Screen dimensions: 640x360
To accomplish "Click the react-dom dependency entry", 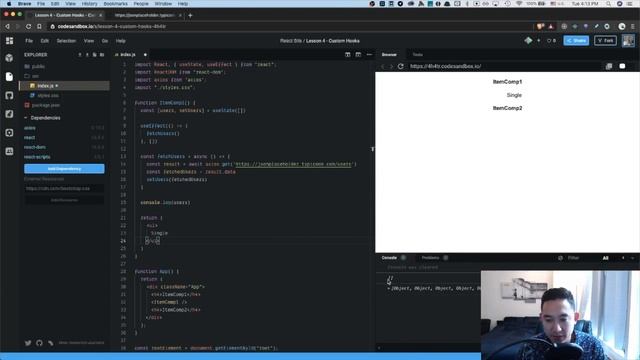I will click(35, 147).
